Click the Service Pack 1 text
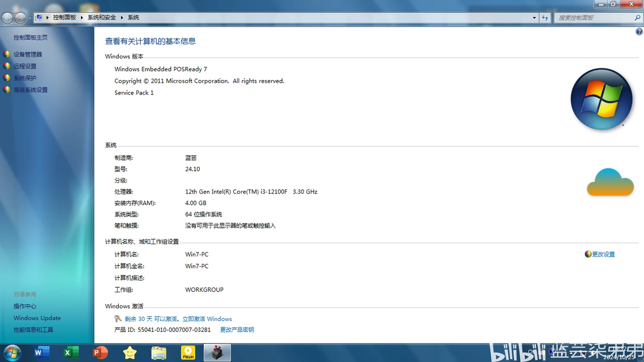Viewport: 644px width, 362px height. 134,93
